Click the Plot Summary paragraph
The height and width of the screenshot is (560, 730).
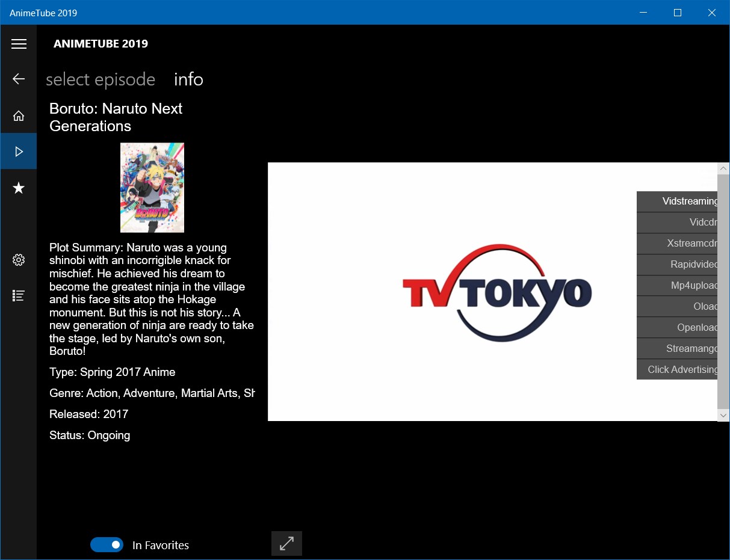coord(152,299)
